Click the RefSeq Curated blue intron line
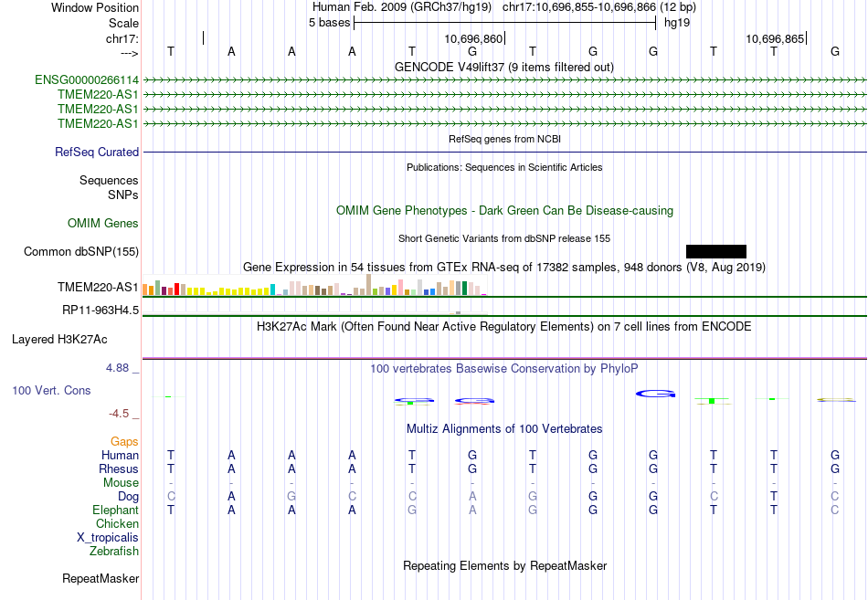Viewport: 868px width, 600px height. 504,152
